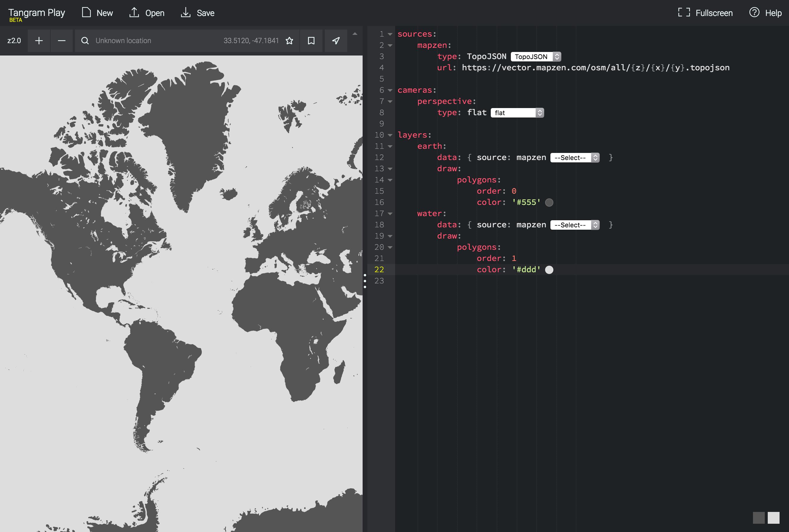The width and height of the screenshot is (789, 532).
Task: Click the Help question mark icon
Action: [754, 13]
